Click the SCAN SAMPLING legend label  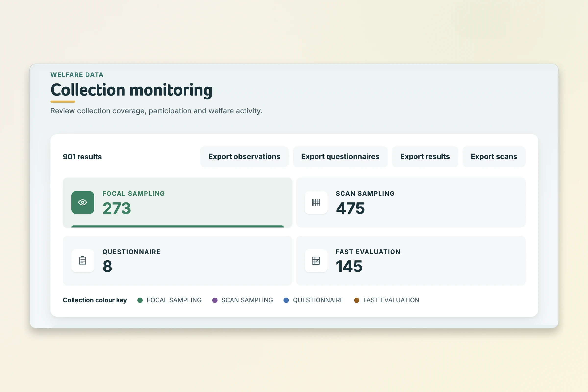pyautogui.click(x=247, y=300)
